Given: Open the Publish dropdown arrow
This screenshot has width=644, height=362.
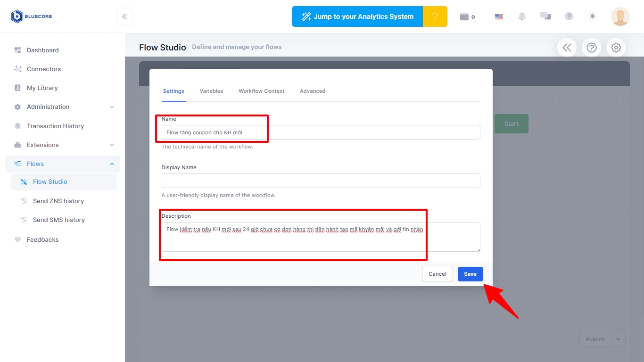Looking at the screenshot, I should point(619,339).
